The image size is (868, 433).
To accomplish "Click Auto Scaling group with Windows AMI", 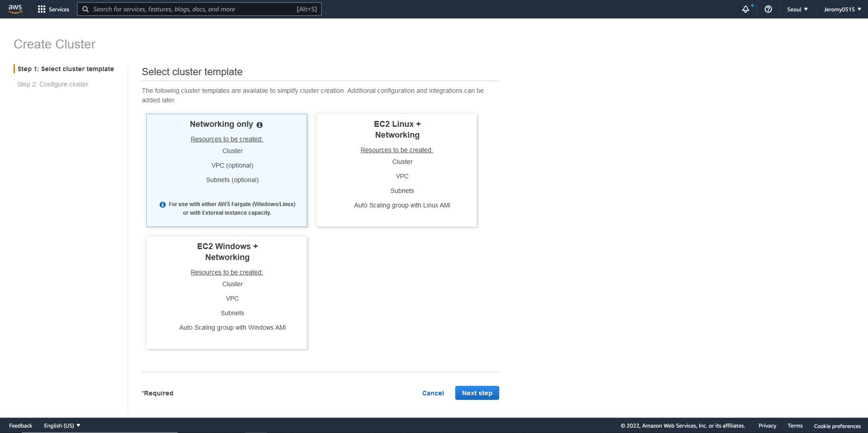I will coord(232,327).
